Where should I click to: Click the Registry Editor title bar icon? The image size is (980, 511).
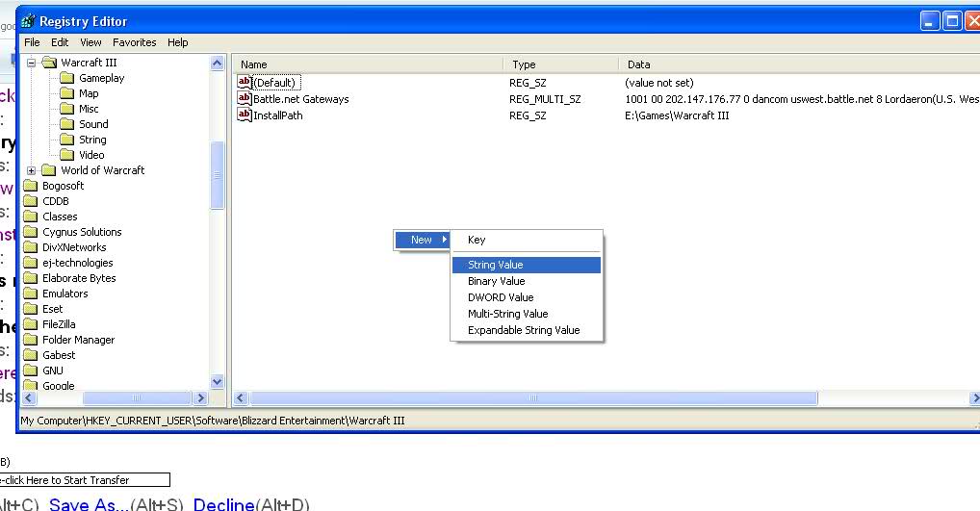(x=28, y=21)
